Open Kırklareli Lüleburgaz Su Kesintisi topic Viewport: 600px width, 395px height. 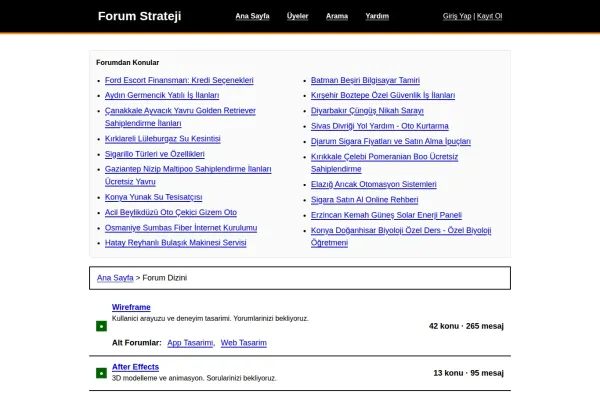click(163, 139)
